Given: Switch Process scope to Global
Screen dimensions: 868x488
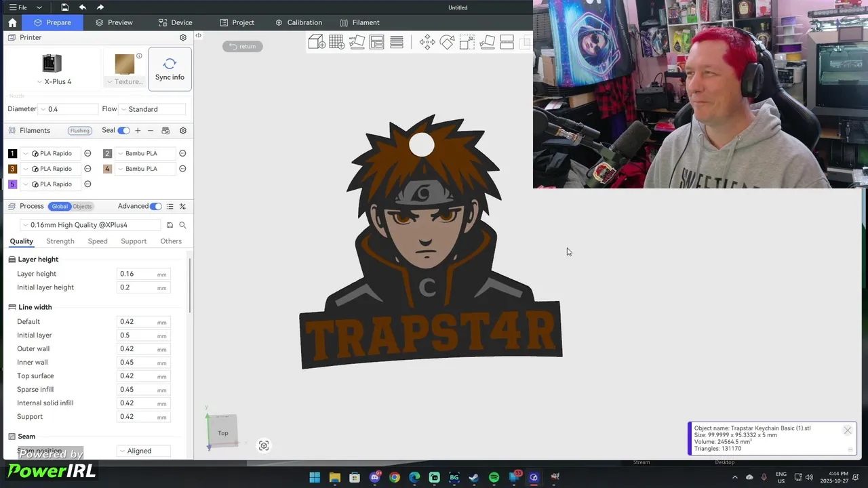Looking at the screenshot, I should 60,206.
